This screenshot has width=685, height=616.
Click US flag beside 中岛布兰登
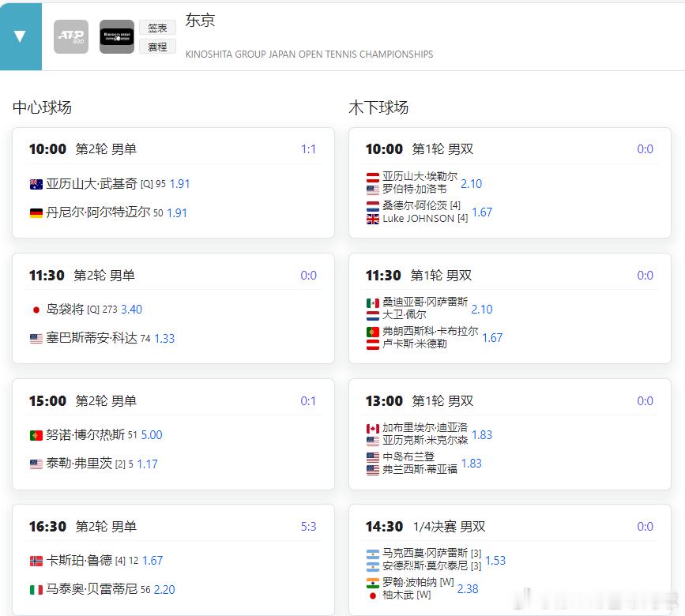coord(373,457)
